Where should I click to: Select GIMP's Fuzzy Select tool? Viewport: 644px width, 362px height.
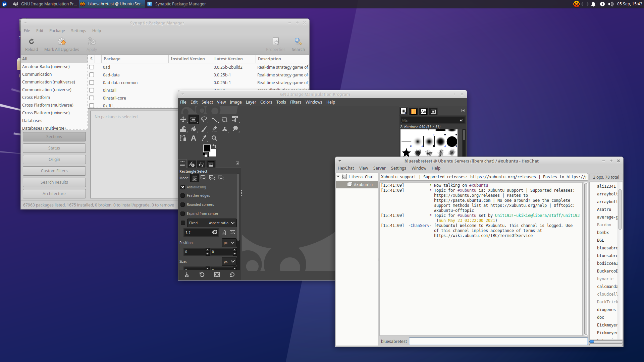215,119
